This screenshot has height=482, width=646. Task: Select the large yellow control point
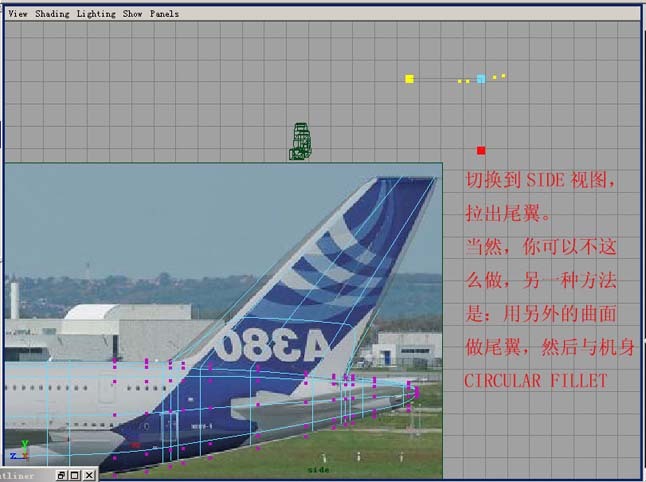point(409,79)
